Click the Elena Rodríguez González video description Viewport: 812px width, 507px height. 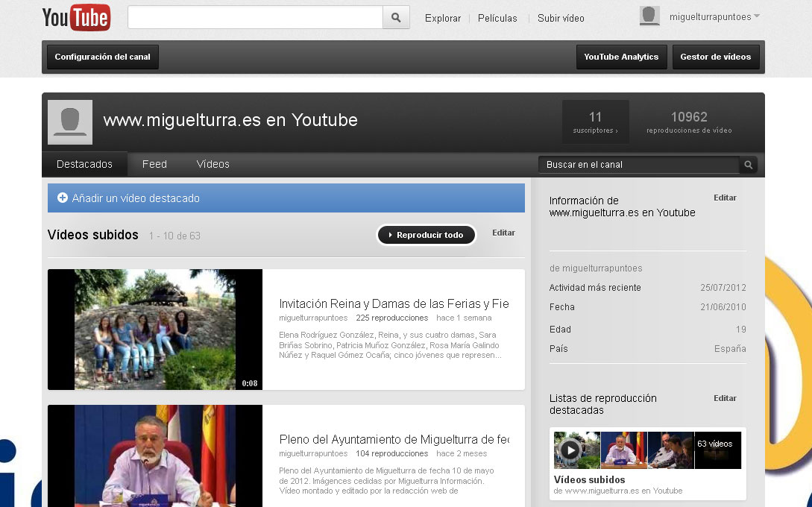pos(390,345)
